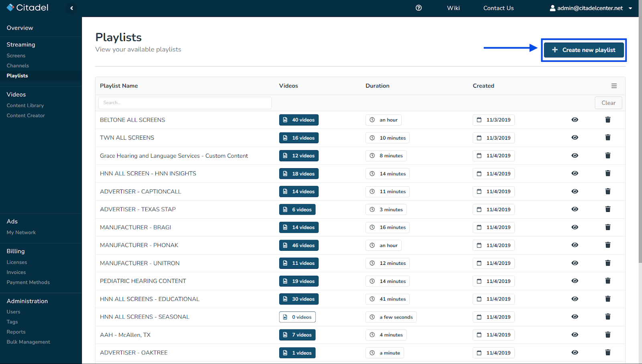642x364 pixels.
Task: Open Screens under Streaming
Action: (16, 56)
